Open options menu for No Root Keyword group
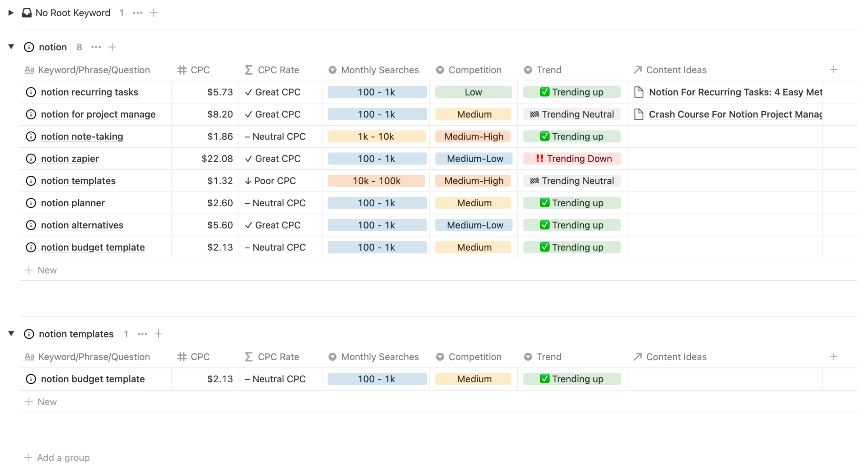 click(x=137, y=13)
